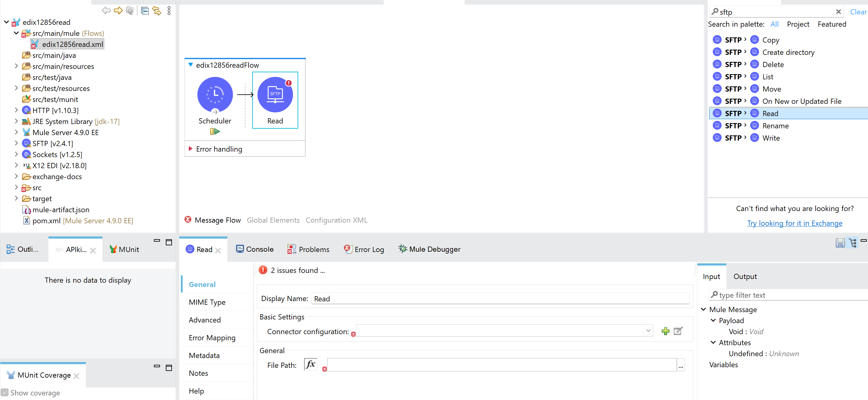
Task: Switch File Path to expression mode via fx icon
Action: pos(310,364)
